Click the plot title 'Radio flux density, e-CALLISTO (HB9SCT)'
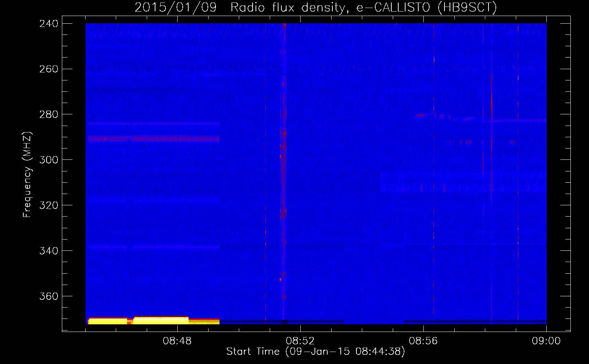This screenshot has height=364, width=589. tap(363, 8)
